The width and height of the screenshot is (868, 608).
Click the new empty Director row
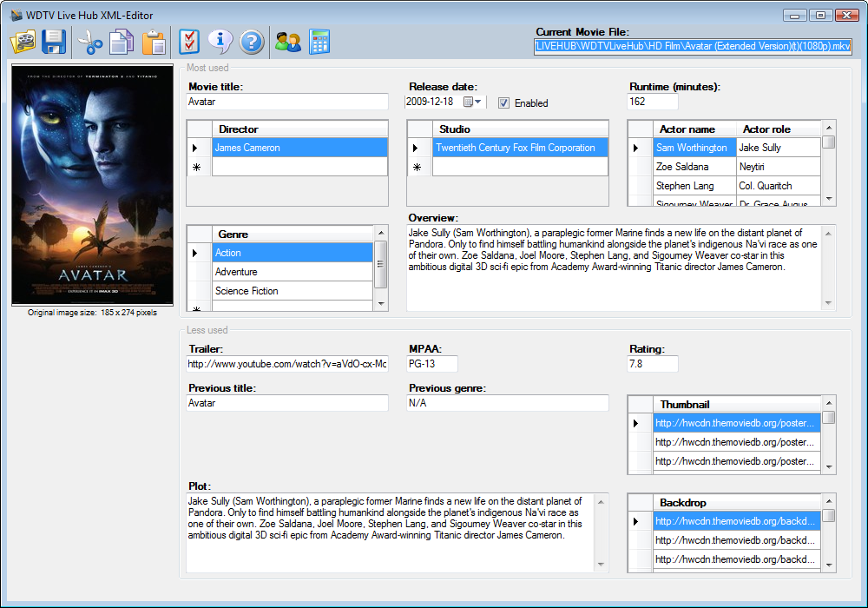pyautogui.click(x=299, y=167)
